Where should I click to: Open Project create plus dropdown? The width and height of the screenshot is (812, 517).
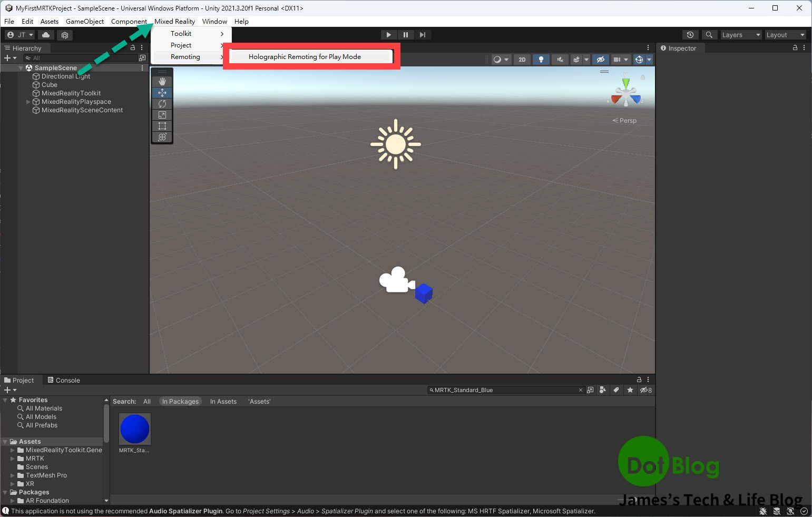coord(9,390)
